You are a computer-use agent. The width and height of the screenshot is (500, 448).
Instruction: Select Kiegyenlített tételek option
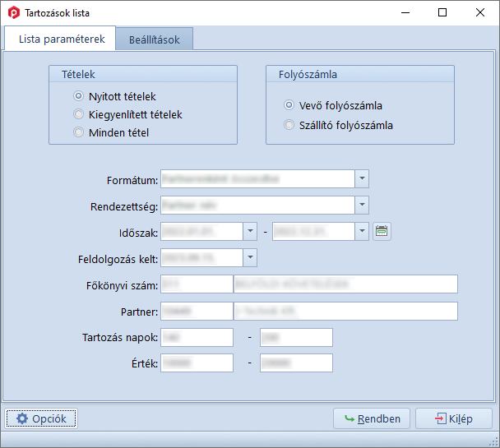tap(79, 114)
